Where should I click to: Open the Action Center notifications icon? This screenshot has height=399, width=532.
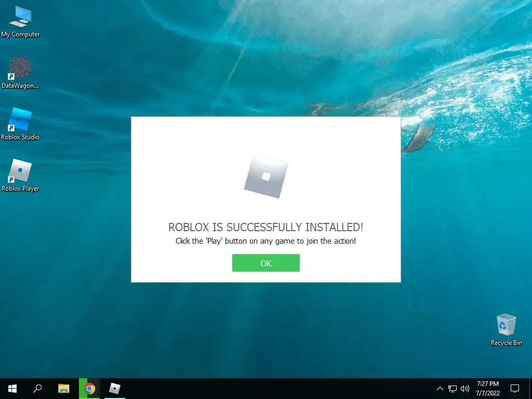point(515,389)
